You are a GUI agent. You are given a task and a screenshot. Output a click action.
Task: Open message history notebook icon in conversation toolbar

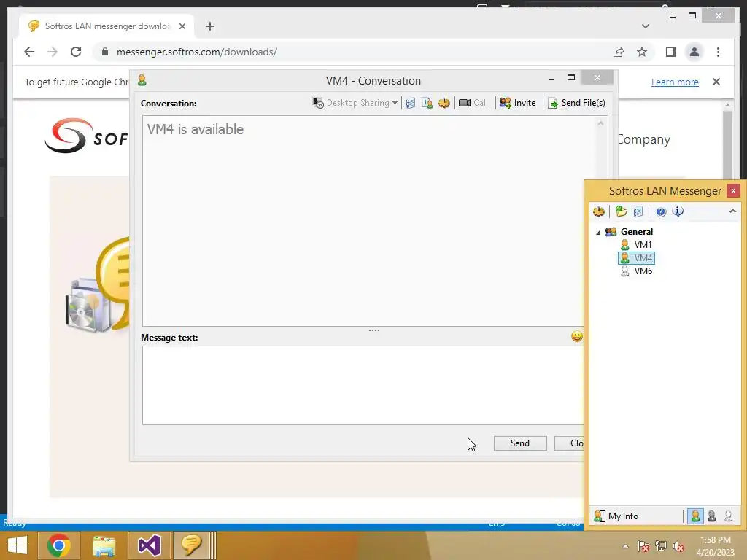(x=410, y=103)
